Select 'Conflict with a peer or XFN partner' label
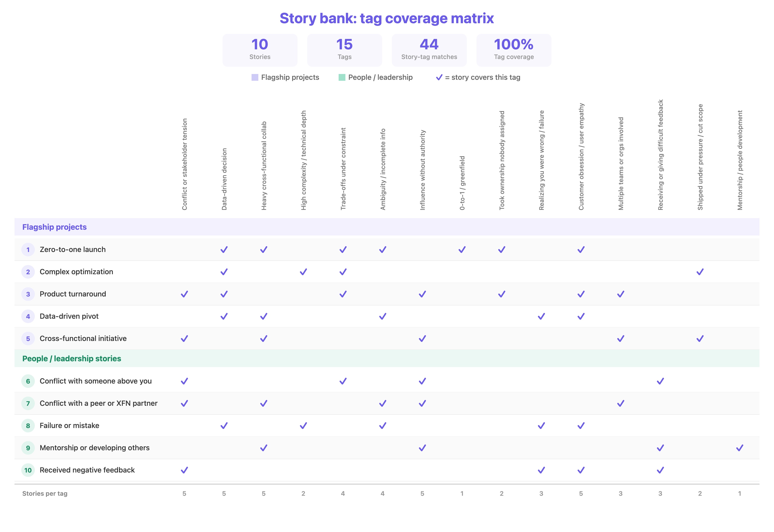The width and height of the screenshot is (774, 532). pos(98,403)
